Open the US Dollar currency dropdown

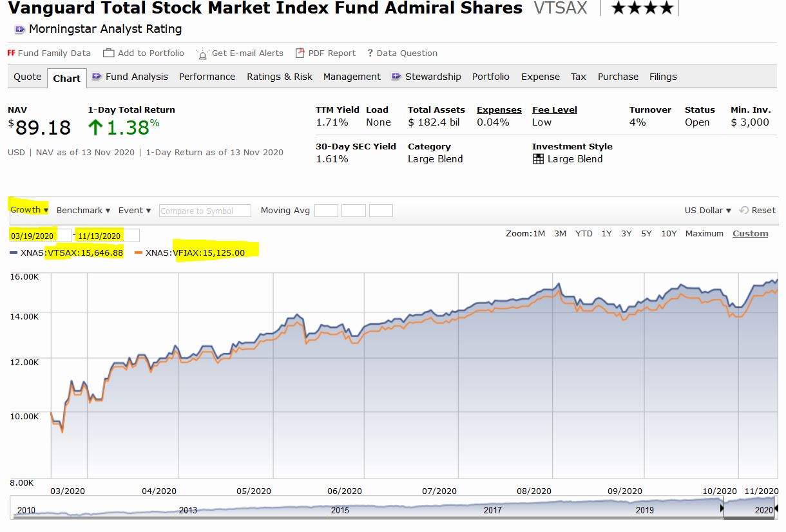pos(708,210)
